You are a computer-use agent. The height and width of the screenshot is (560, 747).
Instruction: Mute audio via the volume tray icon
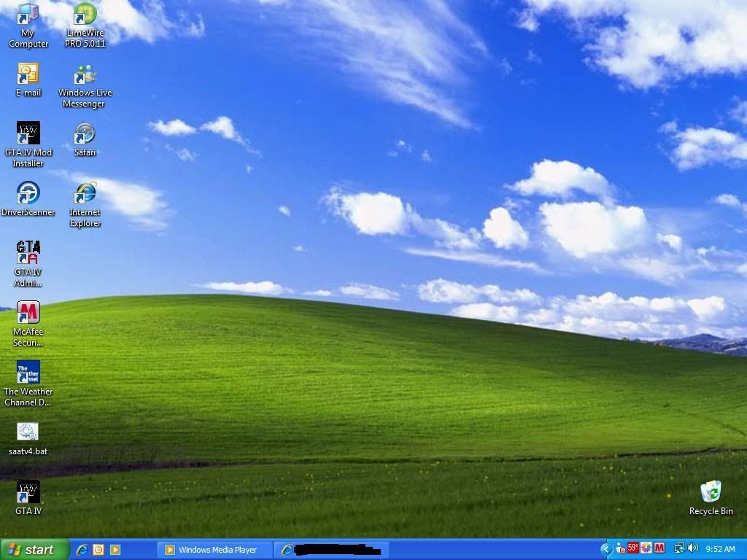[x=691, y=548]
